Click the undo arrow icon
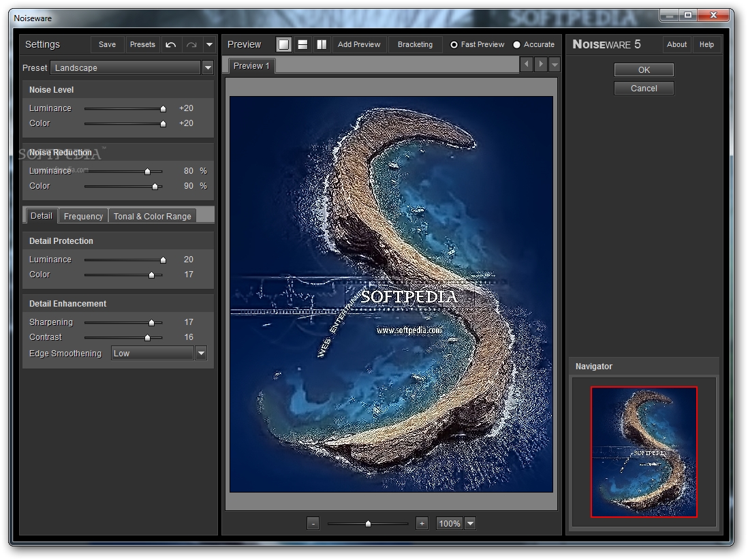The width and height of the screenshot is (748, 560). coord(171,44)
